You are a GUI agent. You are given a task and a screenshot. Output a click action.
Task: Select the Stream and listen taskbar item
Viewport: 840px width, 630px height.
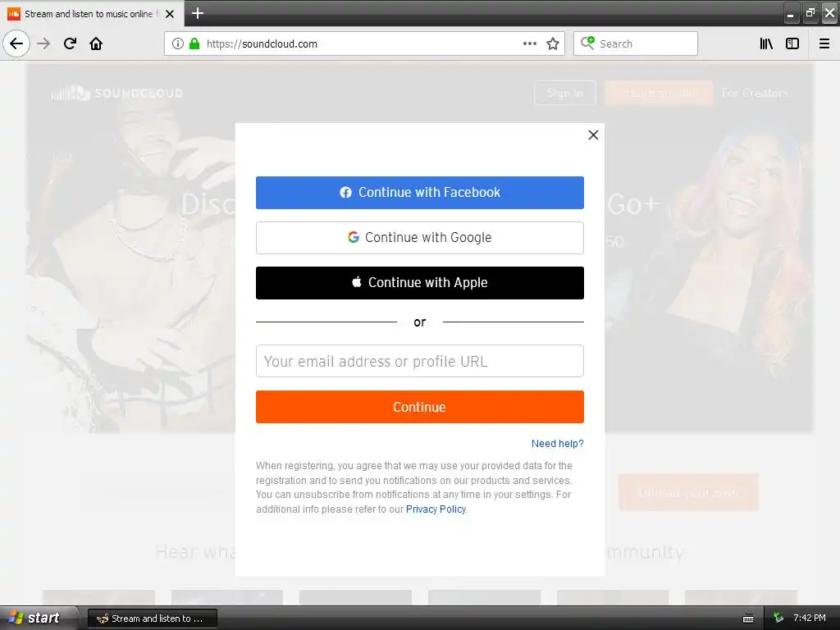(x=152, y=619)
